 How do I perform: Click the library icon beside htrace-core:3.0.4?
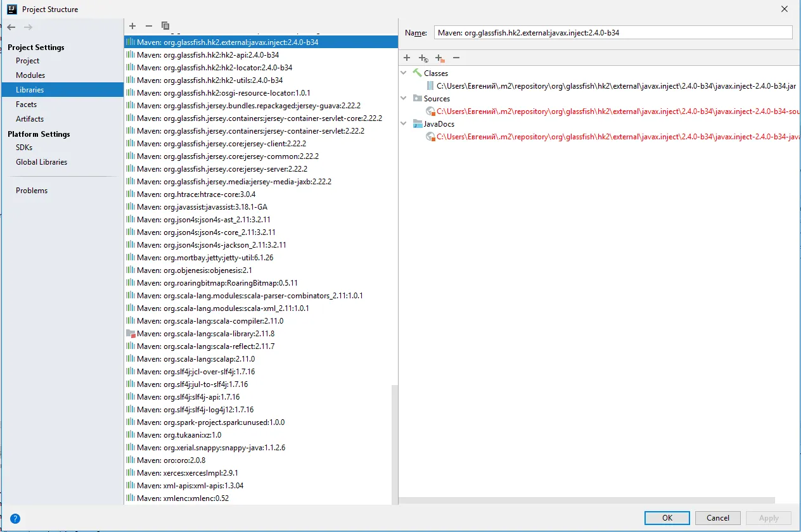click(131, 194)
